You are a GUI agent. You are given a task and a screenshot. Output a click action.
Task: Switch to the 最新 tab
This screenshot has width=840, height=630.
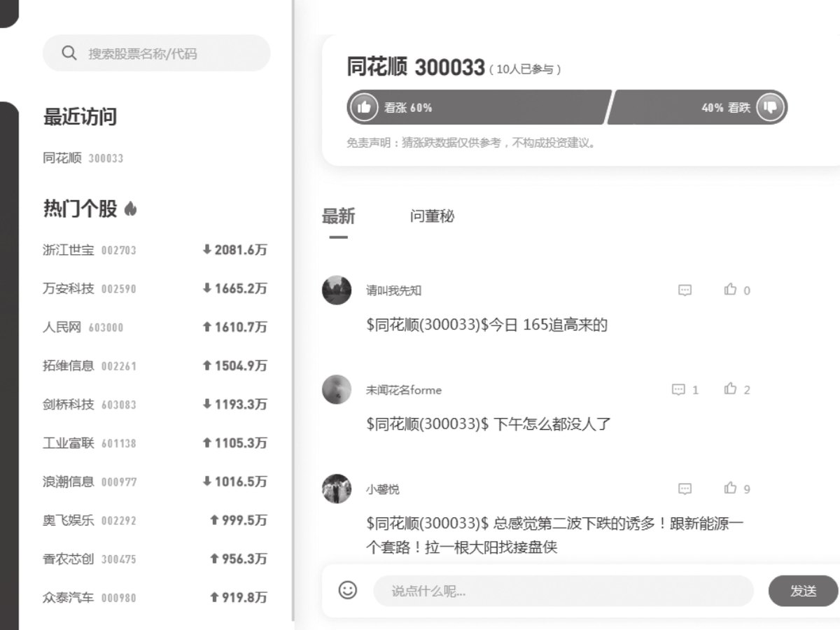[x=338, y=216]
